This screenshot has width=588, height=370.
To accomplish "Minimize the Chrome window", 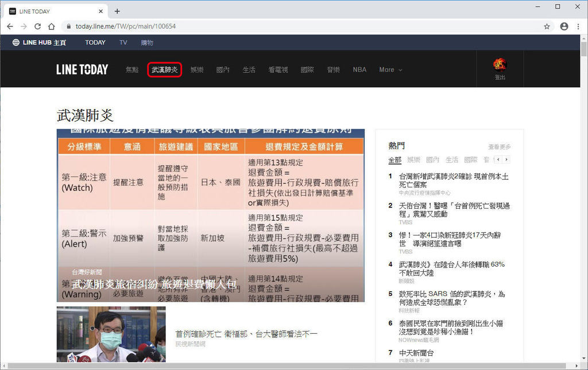I will (x=537, y=6).
